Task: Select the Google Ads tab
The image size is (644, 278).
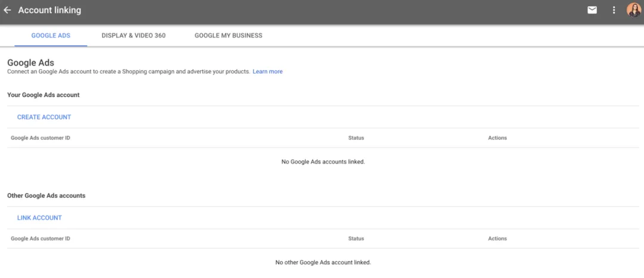Action: (x=51, y=36)
